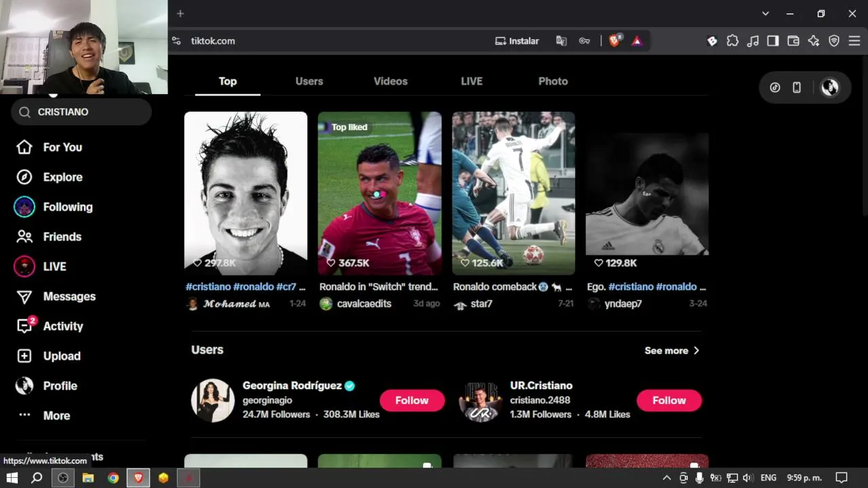Image resolution: width=868 pixels, height=488 pixels.
Task: Open Brave Rewards triangle icon
Action: pyautogui.click(x=637, y=41)
